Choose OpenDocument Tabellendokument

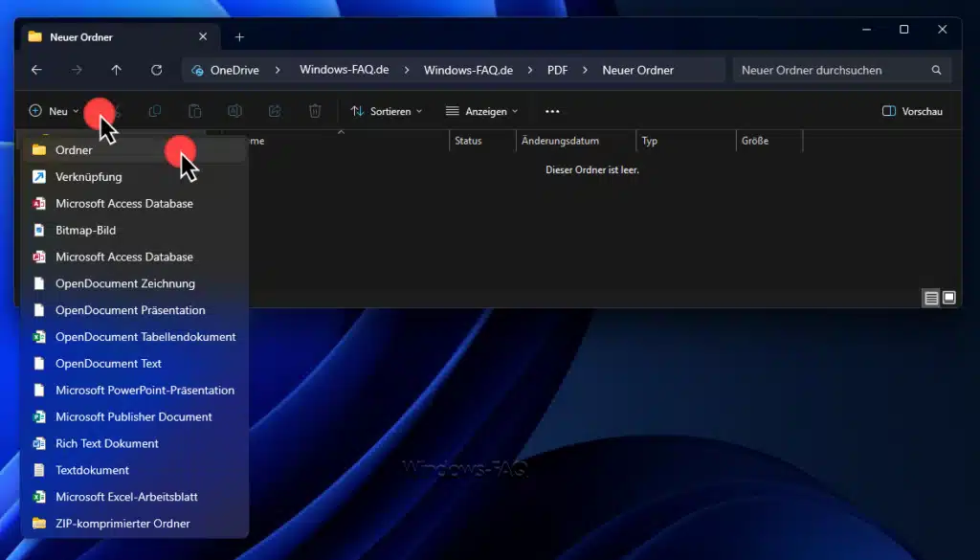click(x=134, y=337)
